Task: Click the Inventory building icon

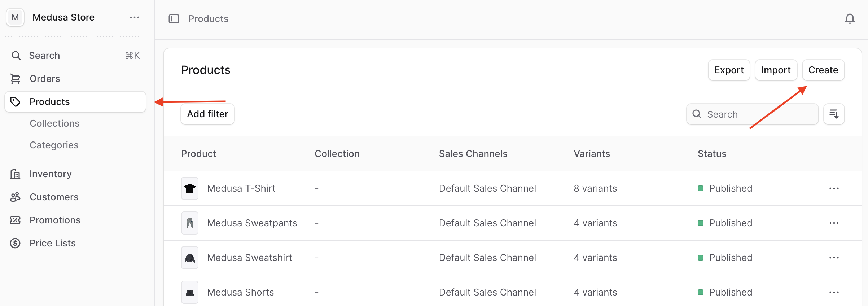Action: [x=15, y=174]
